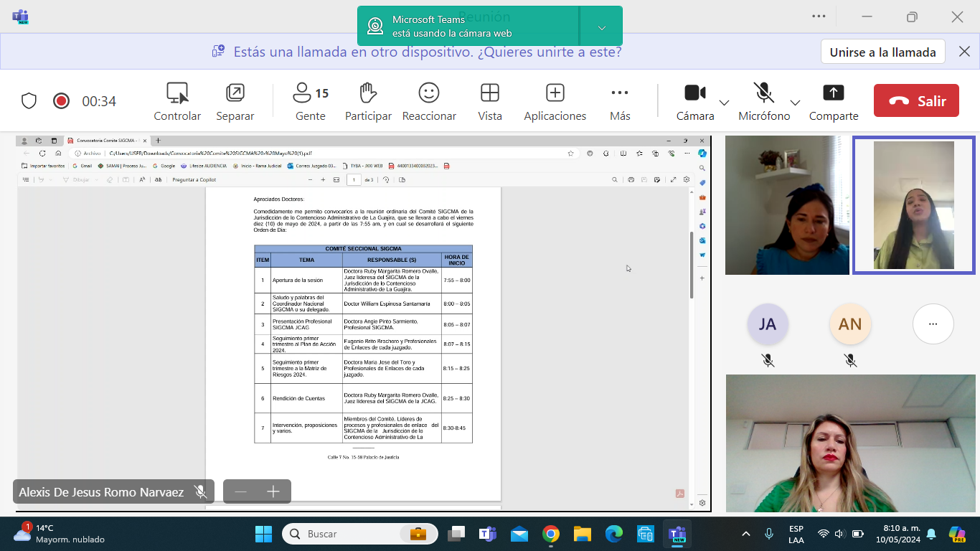Image resolution: width=980 pixels, height=551 pixels.
Task: Click the TYBA - JXXI WEB bookmark
Action: 362,166
